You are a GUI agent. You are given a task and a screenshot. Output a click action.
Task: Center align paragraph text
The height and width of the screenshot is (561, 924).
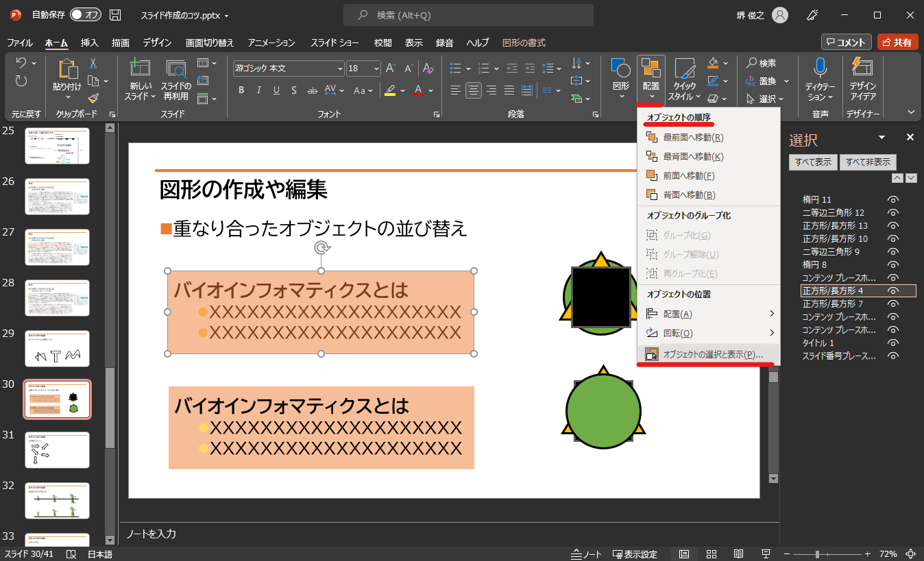point(474,90)
